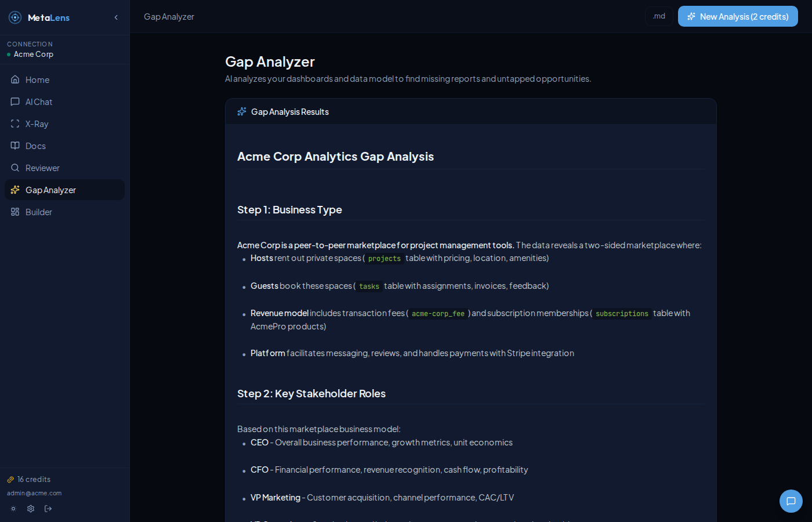
Task: Open the Docs book icon
Action: 16,146
